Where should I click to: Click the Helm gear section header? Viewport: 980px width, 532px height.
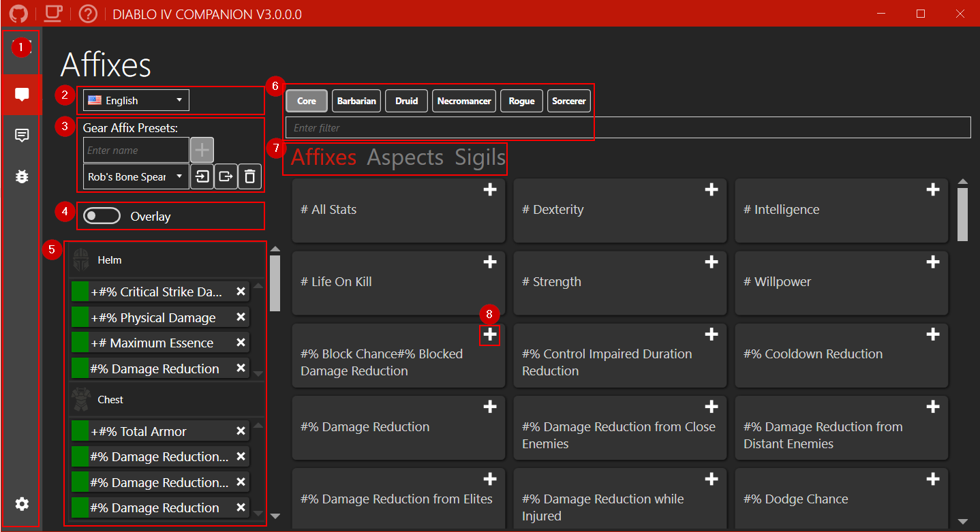[x=168, y=260]
